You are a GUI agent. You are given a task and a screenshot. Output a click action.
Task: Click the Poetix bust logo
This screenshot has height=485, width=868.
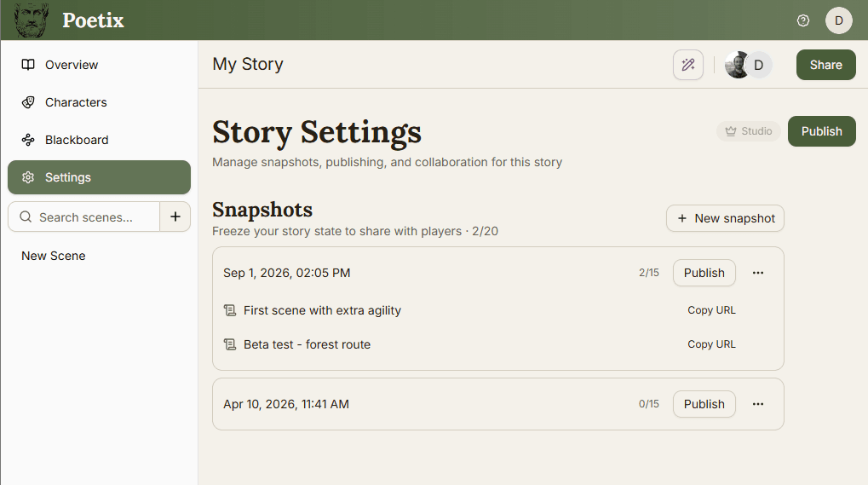point(31,20)
